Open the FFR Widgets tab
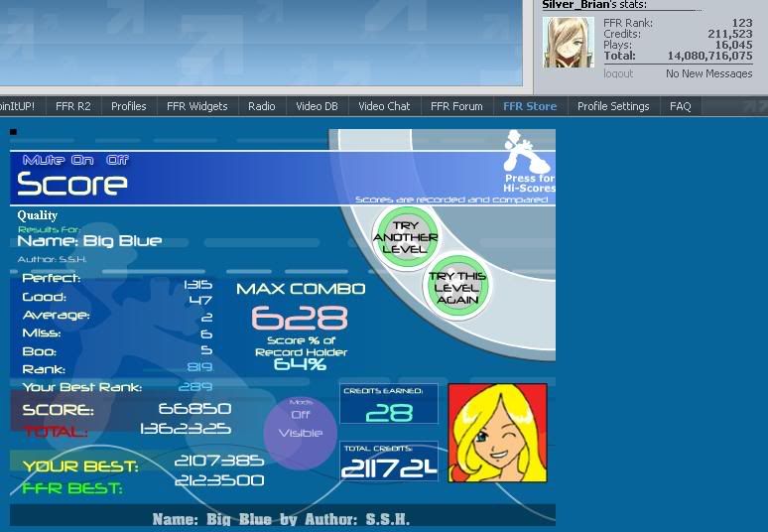Screen dimensions: 768x532 [196, 106]
